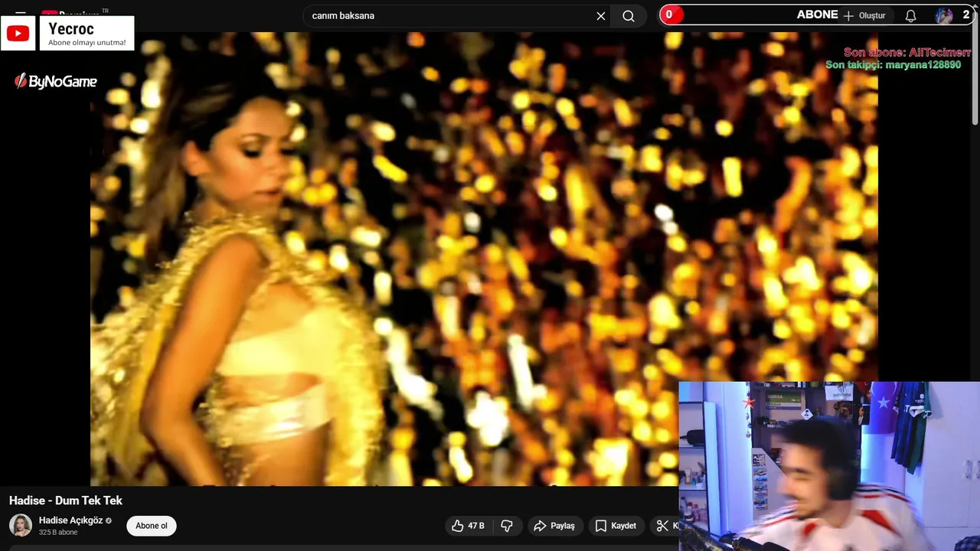Share the video via Paylaş
The height and width of the screenshot is (551, 980).
pos(554,526)
